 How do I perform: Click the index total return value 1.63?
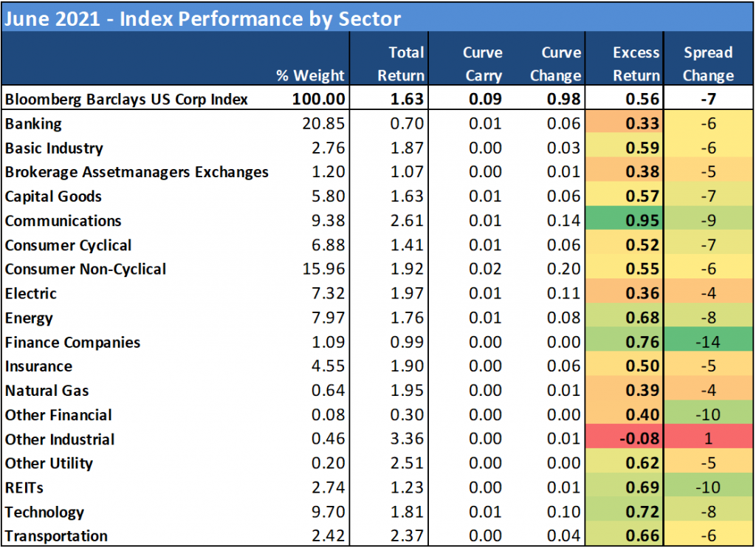407,100
